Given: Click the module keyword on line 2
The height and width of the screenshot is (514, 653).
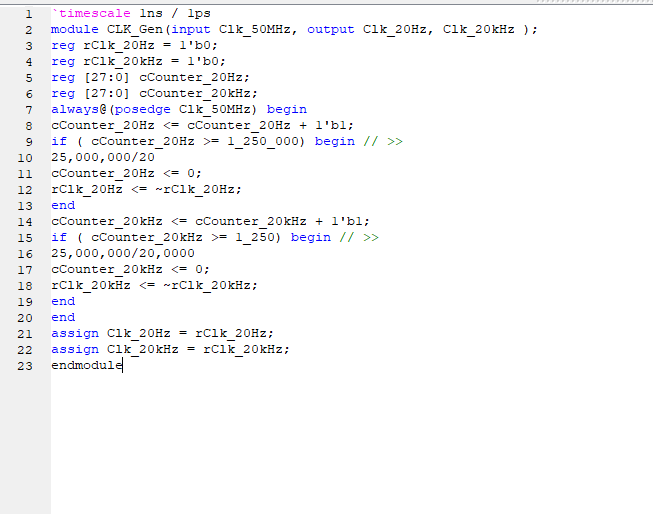Looking at the screenshot, I should 75,30.
